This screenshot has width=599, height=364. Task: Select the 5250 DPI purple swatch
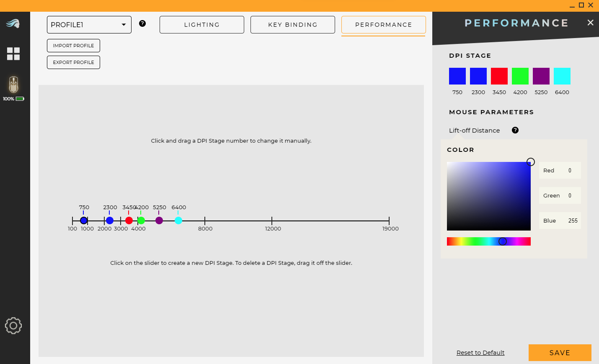(x=541, y=76)
